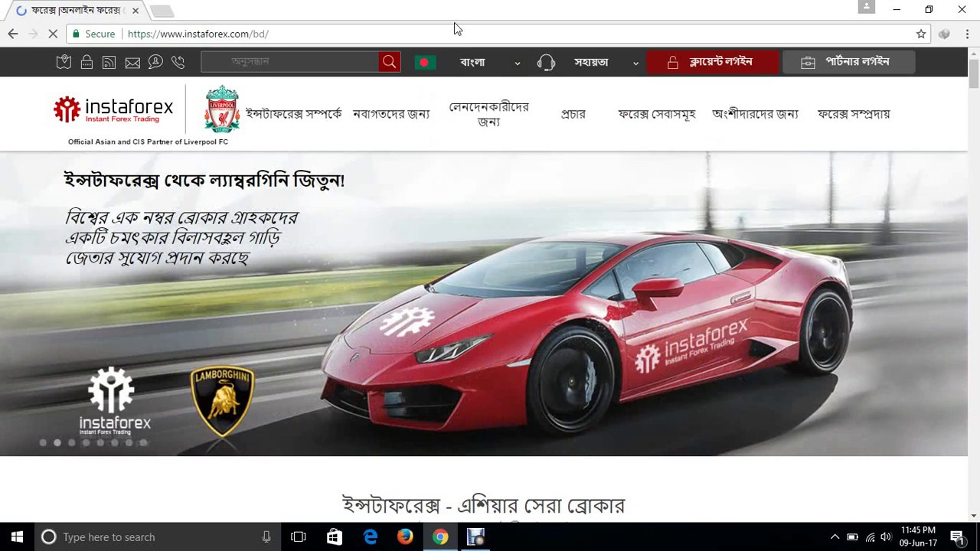Open the ফরেক্স সম্প্রদায় menu
Image resolution: width=980 pixels, height=551 pixels.
tap(854, 114)
